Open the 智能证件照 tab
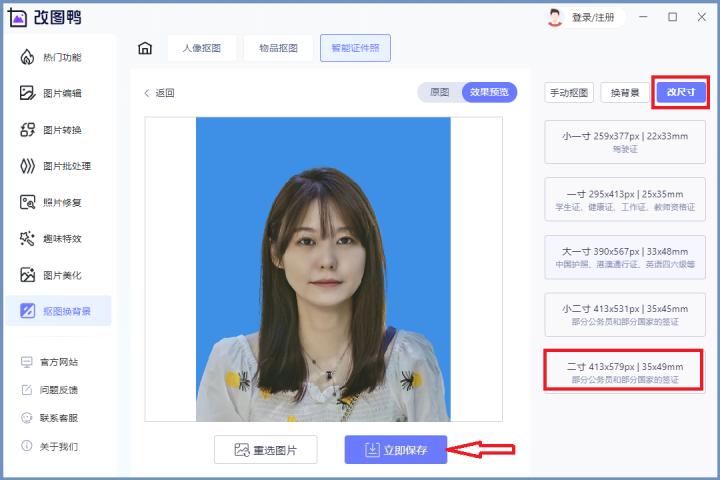Viewport: 720px width, 480px height. click(x=355, y=48)
